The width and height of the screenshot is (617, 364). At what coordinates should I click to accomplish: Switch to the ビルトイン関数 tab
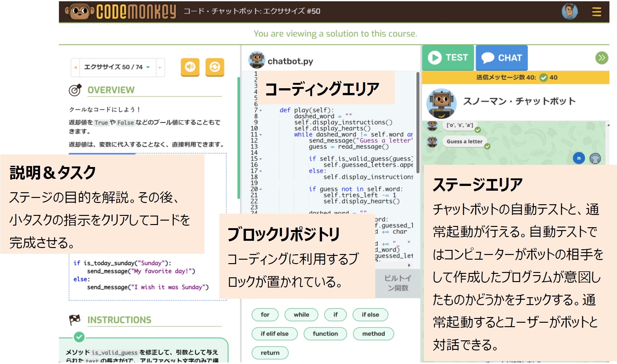(x=398, y=283)
